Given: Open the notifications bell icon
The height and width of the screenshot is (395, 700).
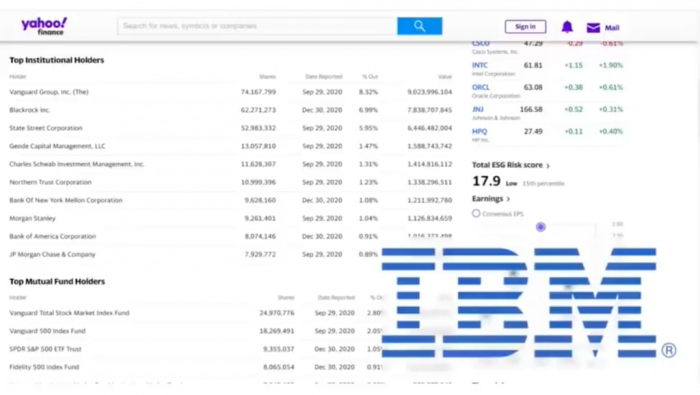Looking at the screenshot, I should coord(567,27).
